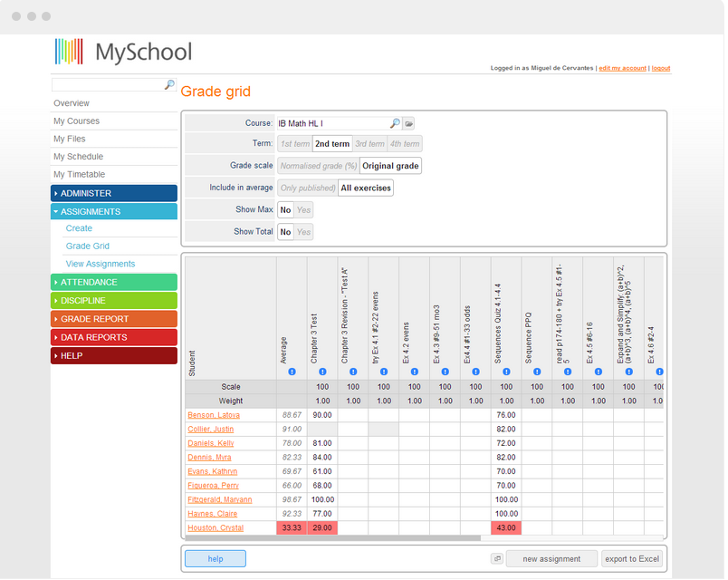Click info icon under Sequences Quiz column
The height and width of the screenshot is (580, 728).
point(506,372)
